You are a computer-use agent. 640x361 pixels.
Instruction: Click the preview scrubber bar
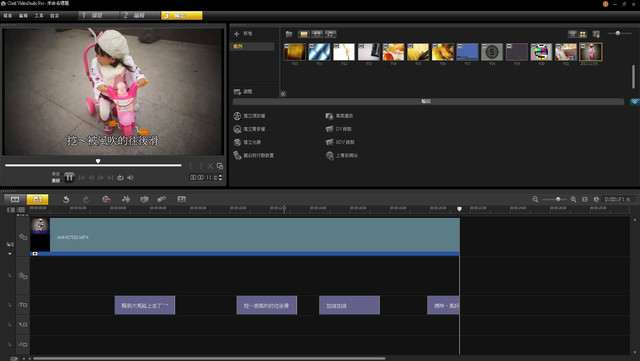(x=93, y=165)
